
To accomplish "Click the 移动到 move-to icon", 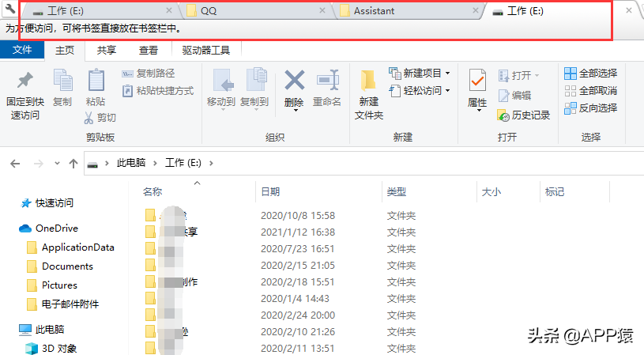I will point(224,80).
